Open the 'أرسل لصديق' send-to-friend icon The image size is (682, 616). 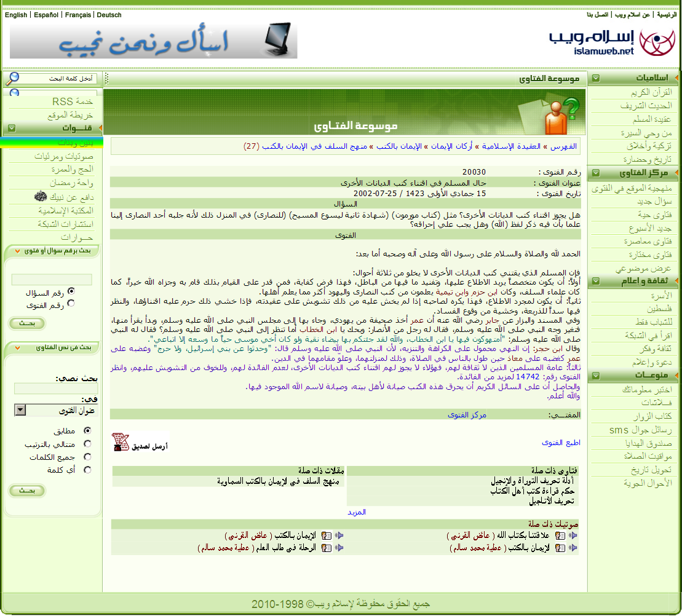pos(140,443)
